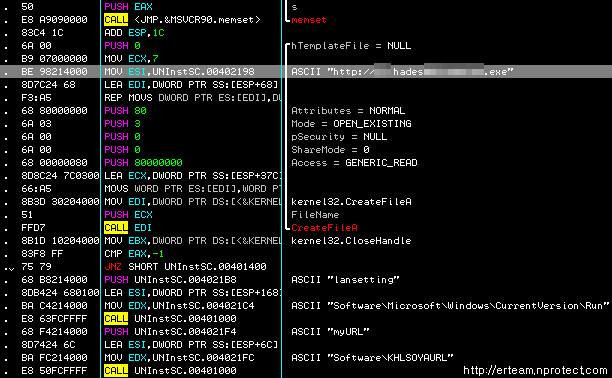The height and width of the screenshot is (378, 612).
Task: Select hex bytes F3:A5
Action: (x=36, y=98)
